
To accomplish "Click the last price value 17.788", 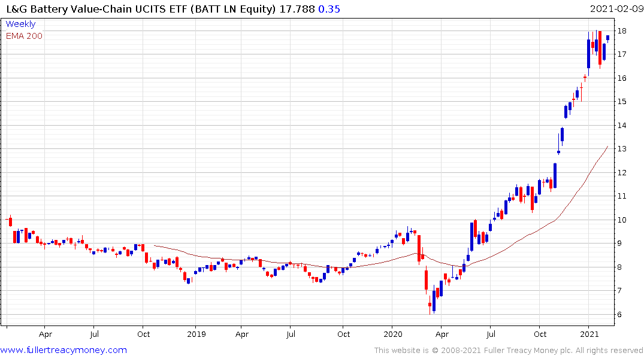I will tap(297, 9).
